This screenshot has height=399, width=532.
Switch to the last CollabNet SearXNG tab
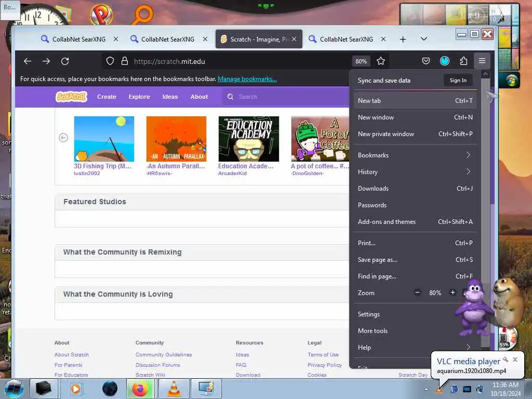tap(347, 39)
